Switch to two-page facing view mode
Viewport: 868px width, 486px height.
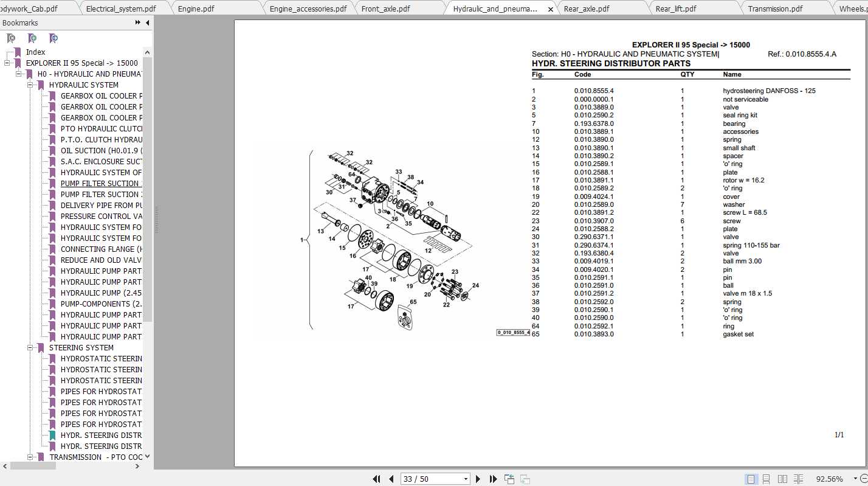pyautogui.click(x=782, y=479)
